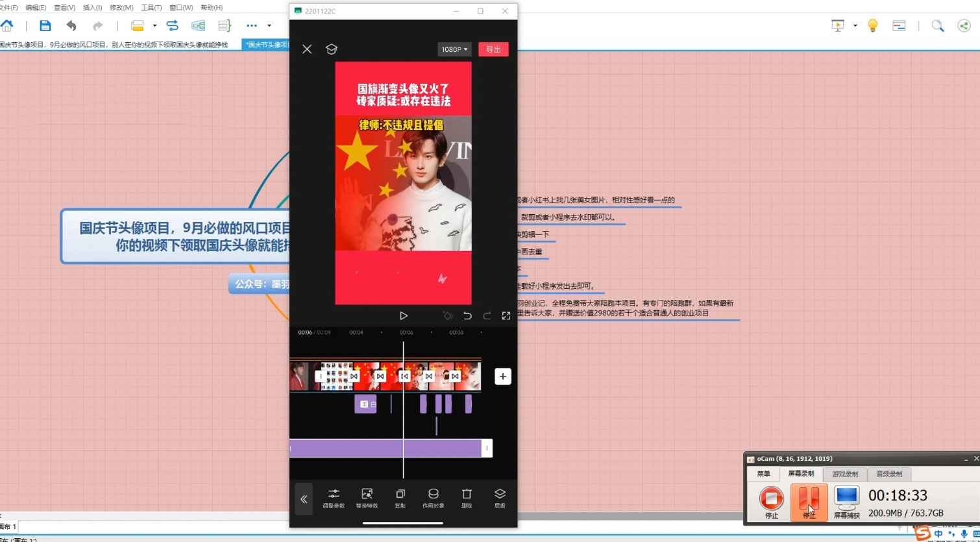Viewport: 980px width, 542px height.
Task: Play the video preview
Action: click(404, 316)
